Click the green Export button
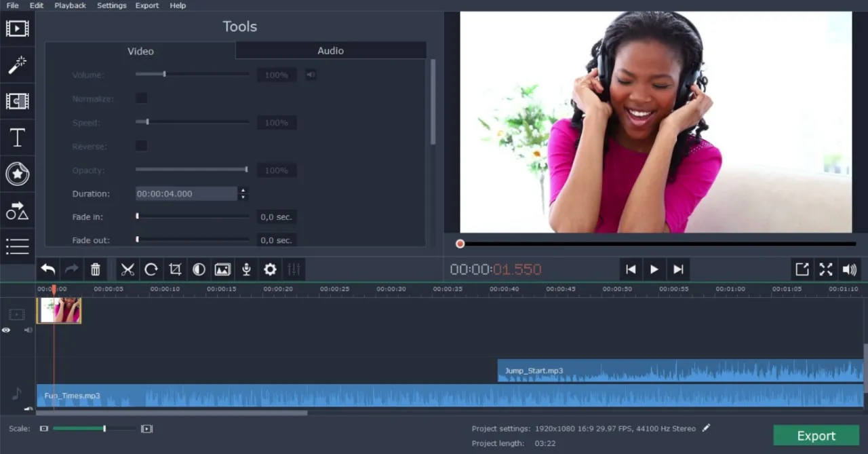This screenshot has height=454, width=868. (x=816, y=436)
